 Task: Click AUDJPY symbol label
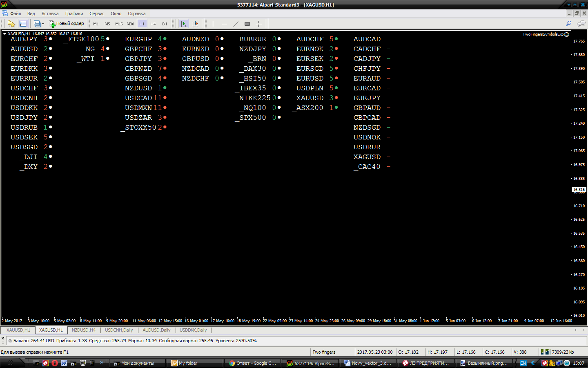tap(24, 39)
